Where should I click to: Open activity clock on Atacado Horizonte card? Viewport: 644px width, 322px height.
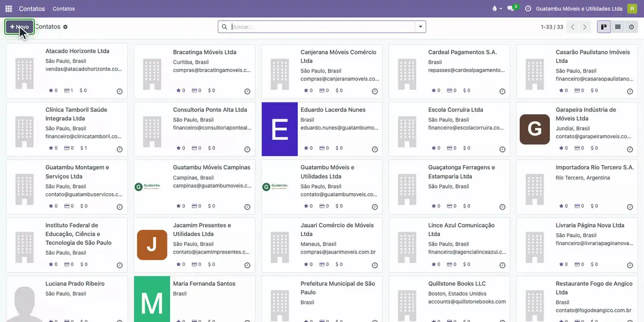coord(120,92)
